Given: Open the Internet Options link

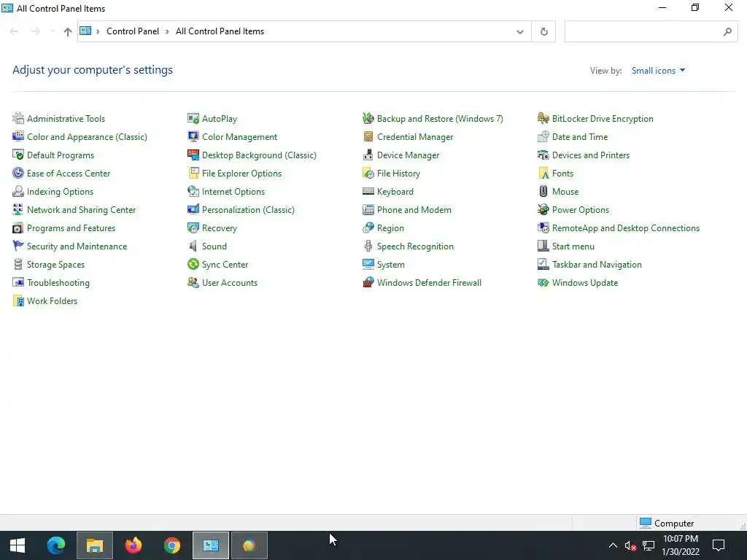Looking at the screenshot, I should coord(233,192).
